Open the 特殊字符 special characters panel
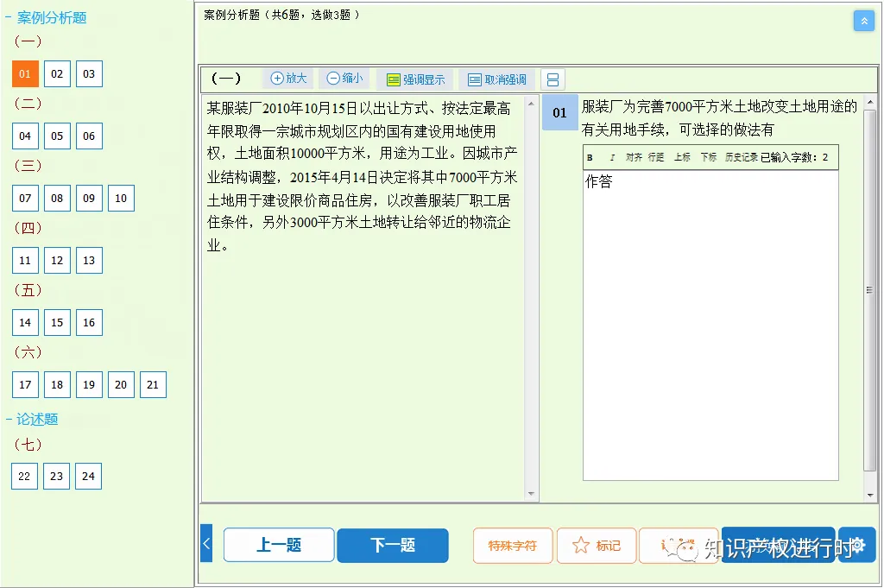The width and height of the screenshot is (884, 588). tap(513, 546)
